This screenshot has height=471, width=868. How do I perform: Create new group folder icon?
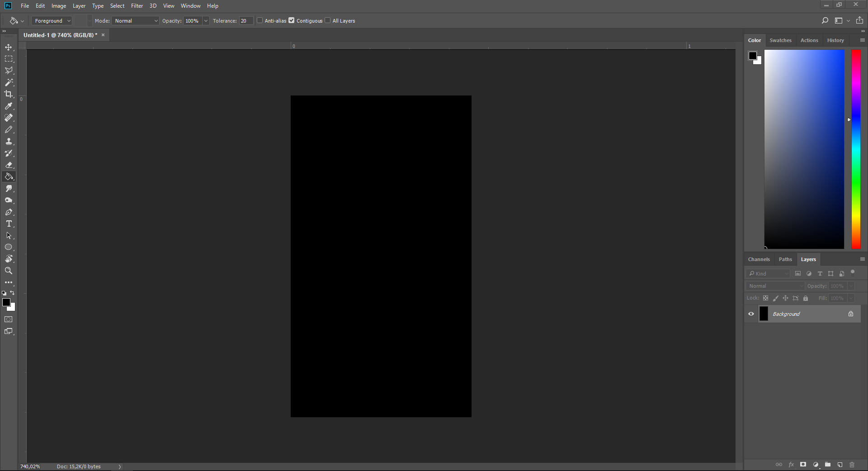tap(827, 465)
